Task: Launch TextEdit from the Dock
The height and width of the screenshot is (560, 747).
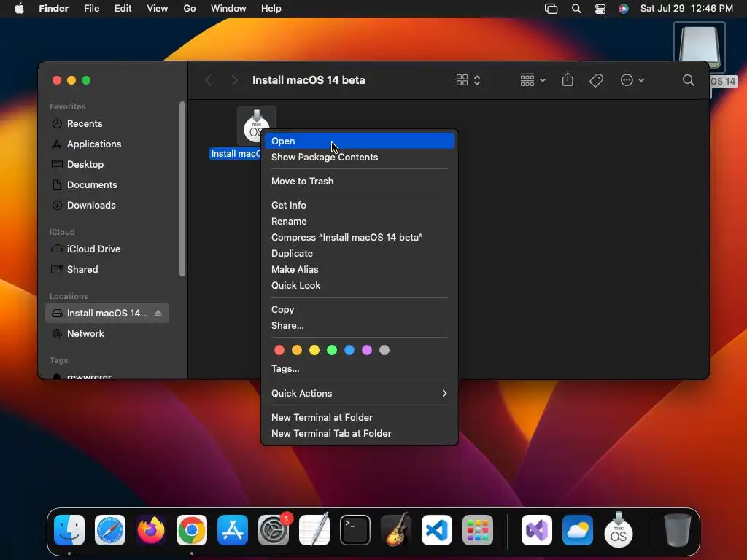Action: (x=314, y=530)
